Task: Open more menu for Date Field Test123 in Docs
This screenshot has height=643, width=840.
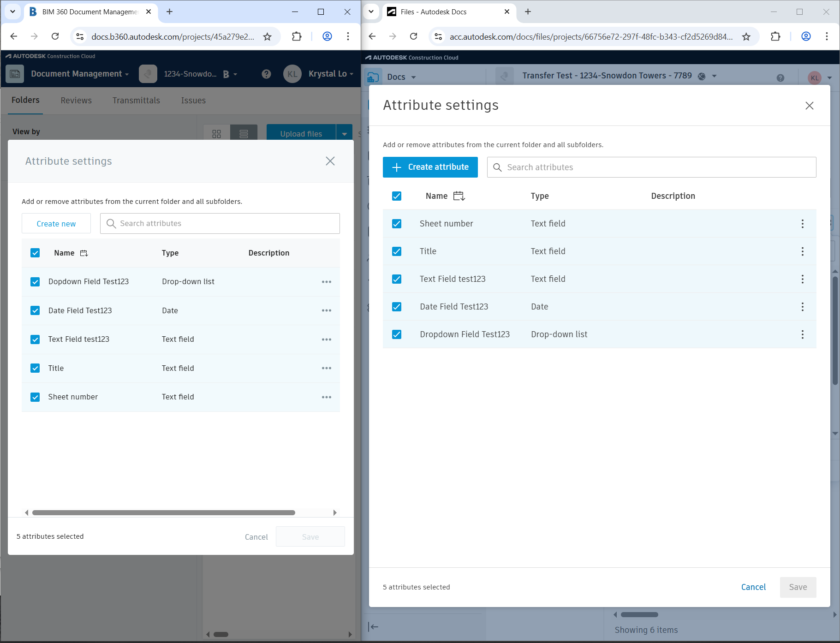Action: (x=803, y=307)
